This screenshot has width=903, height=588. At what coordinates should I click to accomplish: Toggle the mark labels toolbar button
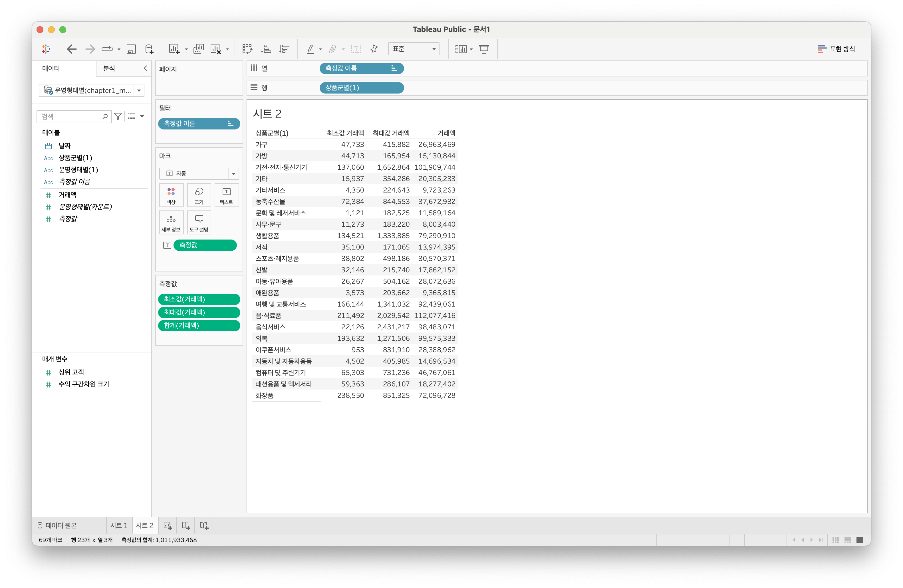(x=356, y=49)
